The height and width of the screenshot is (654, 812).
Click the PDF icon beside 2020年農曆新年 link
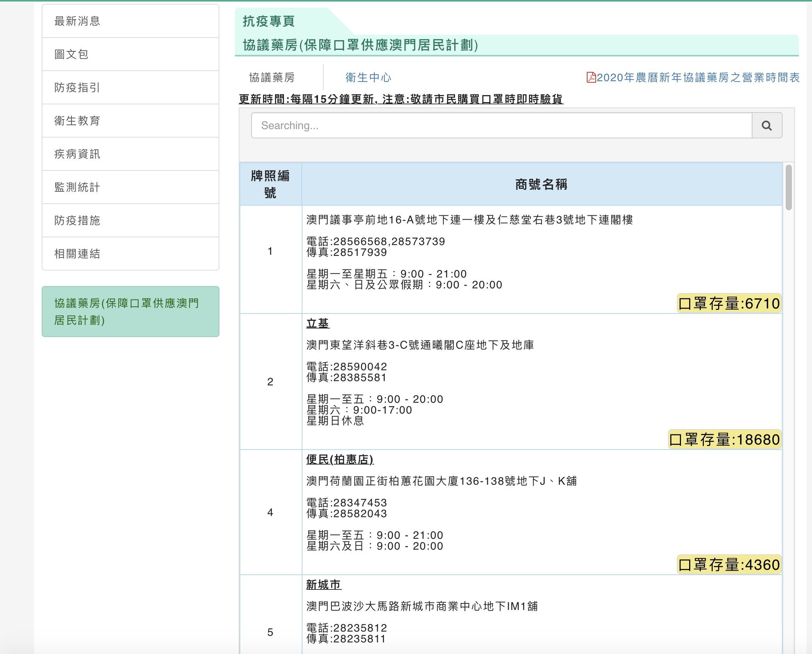click(x=591, y=77)
